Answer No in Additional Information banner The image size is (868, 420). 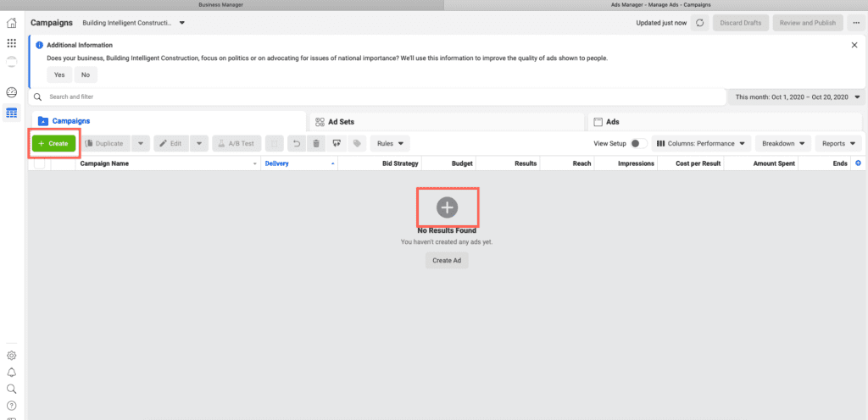(x=86, y=75)
